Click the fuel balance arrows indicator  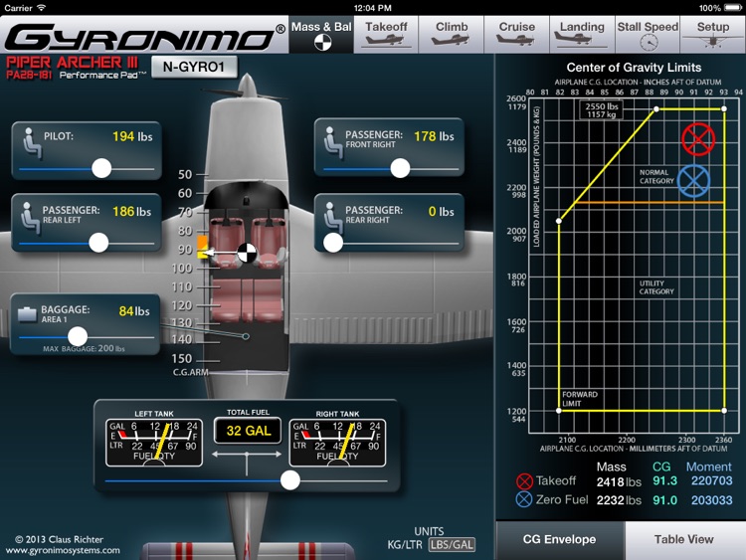247,457
